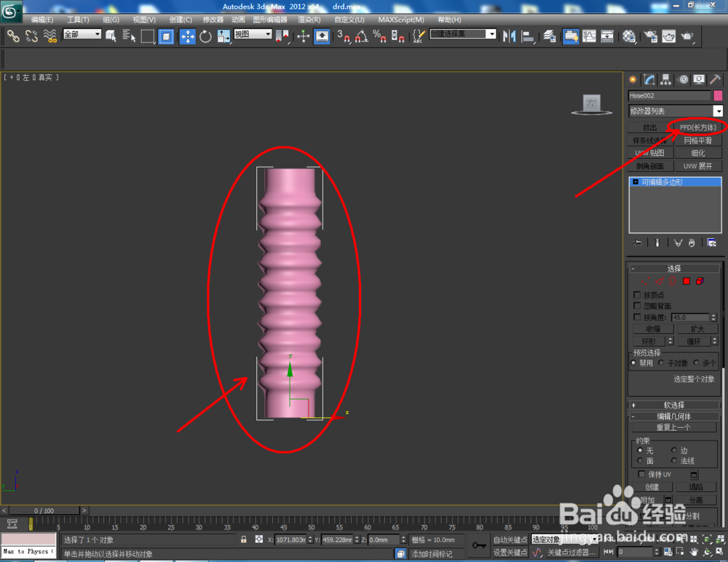
Task: Open the 工具(T) menu
Action: [x=78, y=20]
